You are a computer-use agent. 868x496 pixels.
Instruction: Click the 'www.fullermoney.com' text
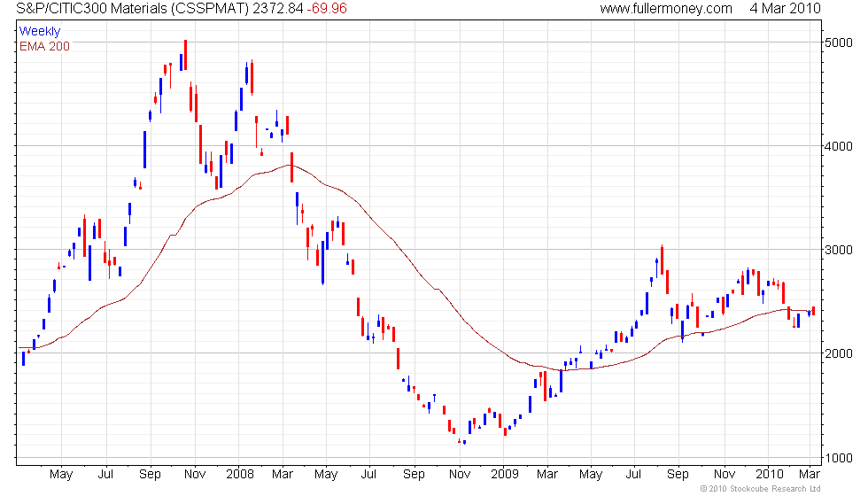coord(666,8)
